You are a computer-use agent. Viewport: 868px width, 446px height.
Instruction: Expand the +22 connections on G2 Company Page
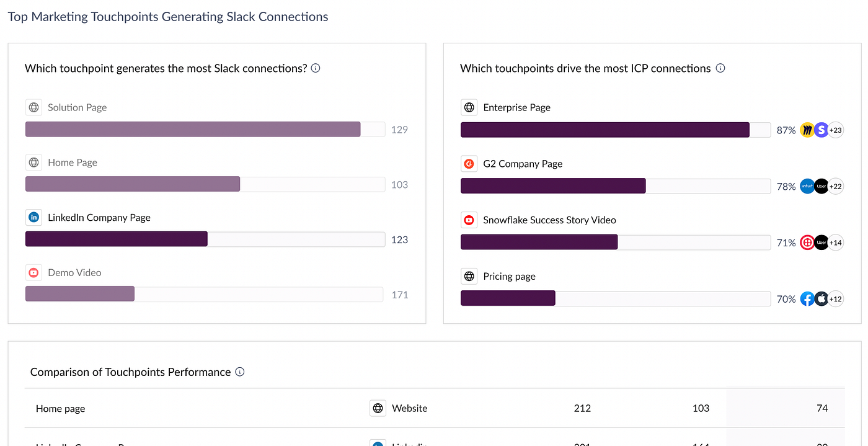[836, 186]
